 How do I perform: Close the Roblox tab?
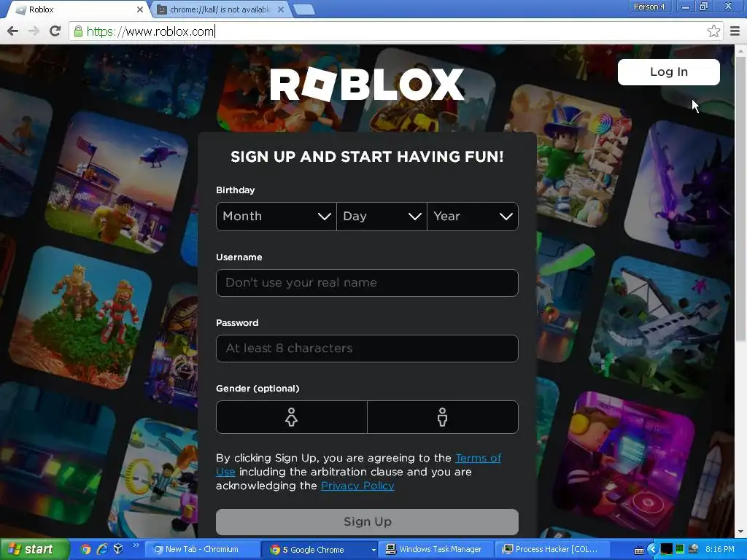coord(139,9)
